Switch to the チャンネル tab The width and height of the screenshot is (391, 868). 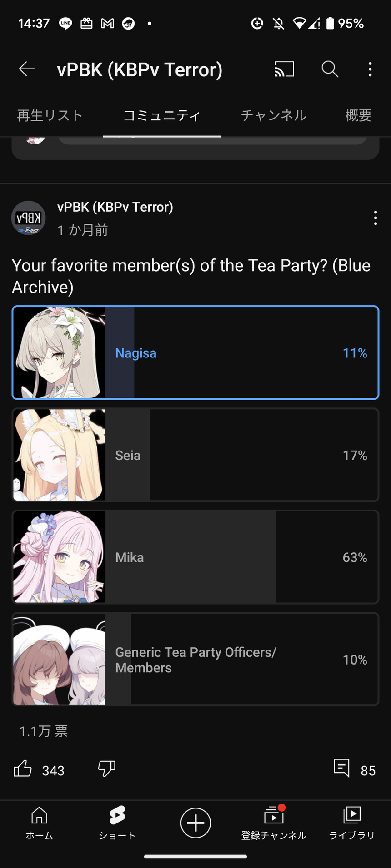[274, 115]
